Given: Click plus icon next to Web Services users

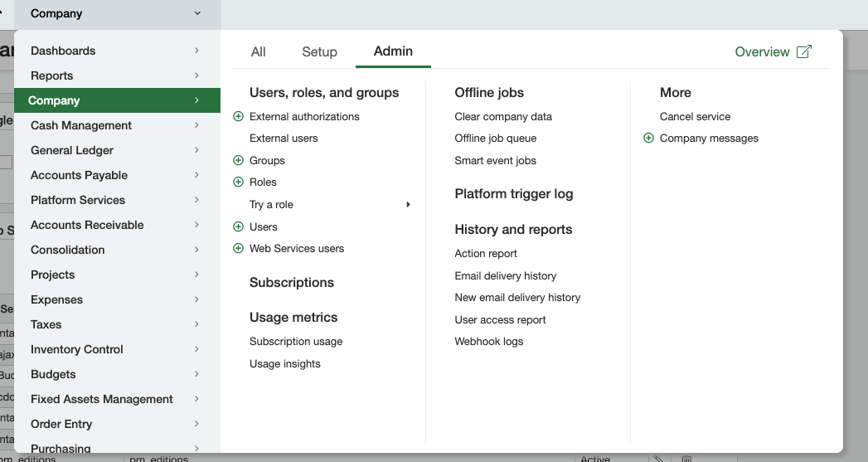Looking at the screenshot, I should (238, 248).
